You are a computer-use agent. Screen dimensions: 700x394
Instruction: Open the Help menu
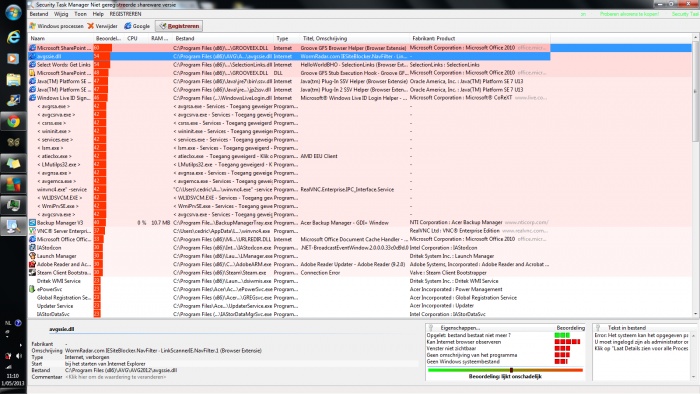tap(98, 14)
